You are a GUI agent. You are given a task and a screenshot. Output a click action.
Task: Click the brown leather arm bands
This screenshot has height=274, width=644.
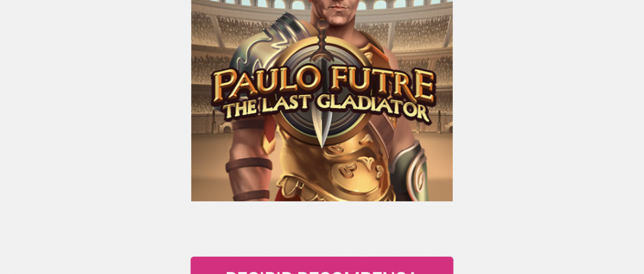[x=249, y=164]
